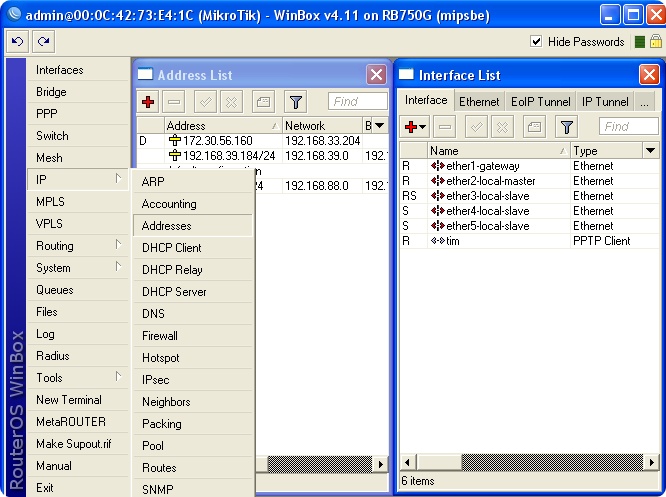The width and height of the screenshot is (666, 497).
Task: Select the ether5-local-slave interface row
Action: (x=529, y=226)
